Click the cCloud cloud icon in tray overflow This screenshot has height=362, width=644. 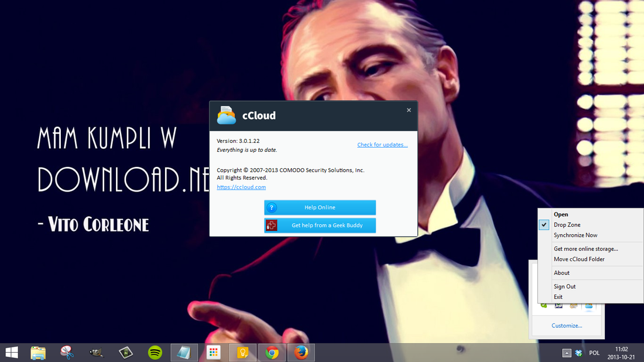(589, 306)
